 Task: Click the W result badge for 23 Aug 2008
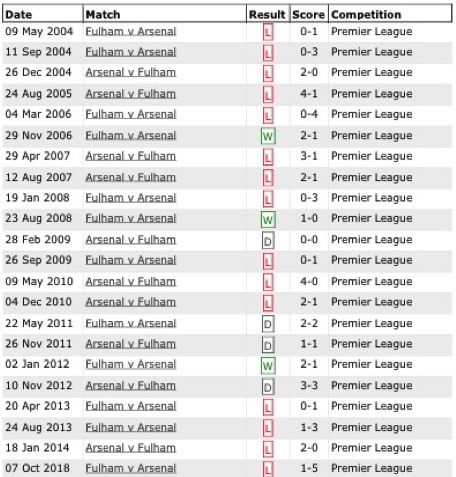click(268, 220)
